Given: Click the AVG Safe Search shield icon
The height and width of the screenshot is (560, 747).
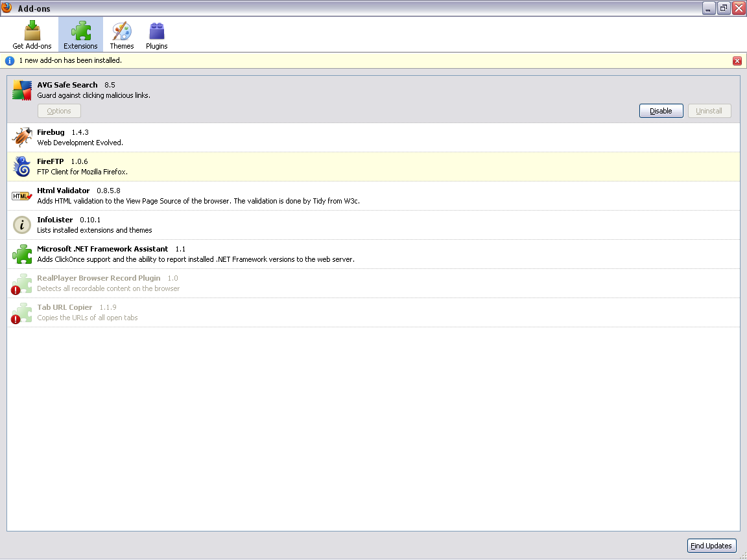Looking at the screenshot, I should (22, 90).
